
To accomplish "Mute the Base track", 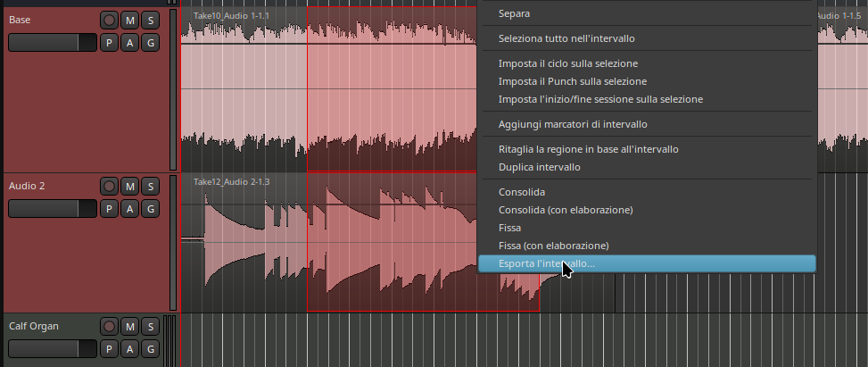I will [129, 20].
